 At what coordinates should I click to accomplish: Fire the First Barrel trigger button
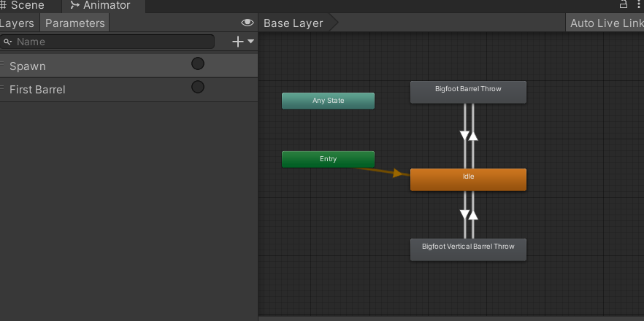click(x=198, y=87)
